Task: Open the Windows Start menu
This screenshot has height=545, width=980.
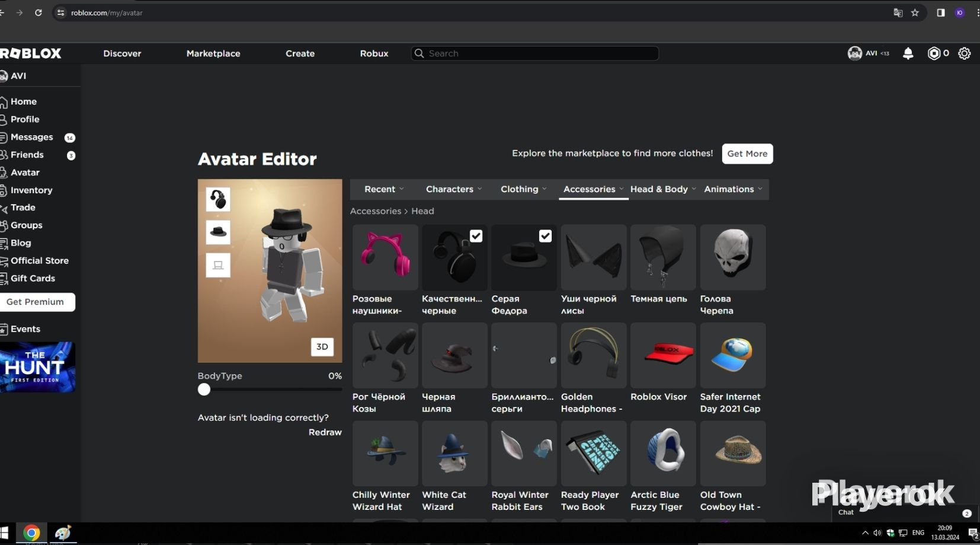Action: coord(4,533)
